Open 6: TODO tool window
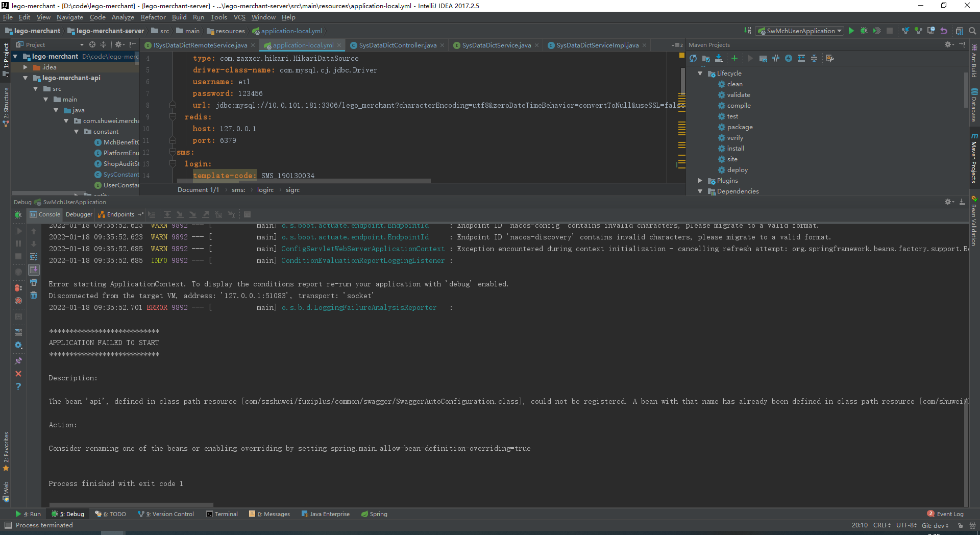Viewport: 980px width, 535px height. 110,514
